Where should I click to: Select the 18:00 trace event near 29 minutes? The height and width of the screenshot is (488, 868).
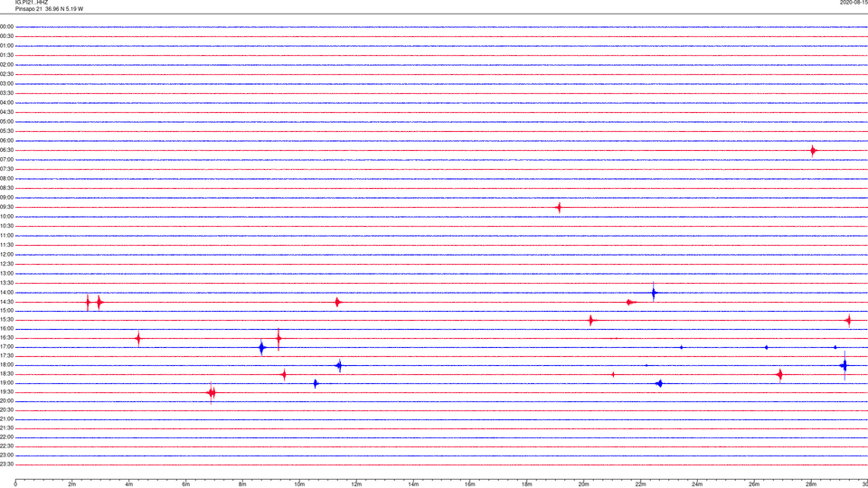click(844, 365)
